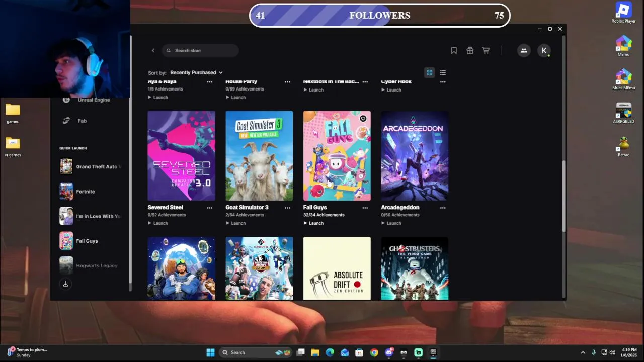Viewport: 644px width, 362px height.
Task: Open Microsoft Store from the taskbar
Action: 359,352
